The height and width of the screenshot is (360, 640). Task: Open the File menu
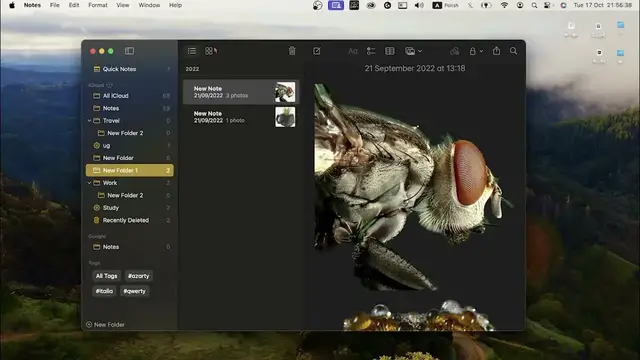pos(55,5)
